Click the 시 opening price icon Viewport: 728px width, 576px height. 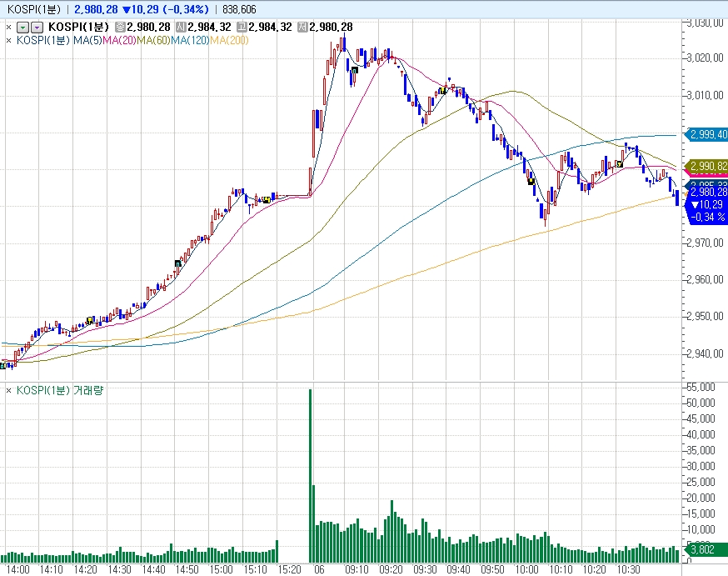pyautogui.click(x=179, y=27)
